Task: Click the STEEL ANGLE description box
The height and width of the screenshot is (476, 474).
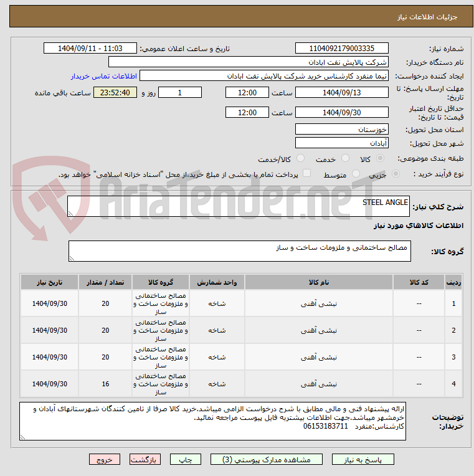Action: click(239, 206)
